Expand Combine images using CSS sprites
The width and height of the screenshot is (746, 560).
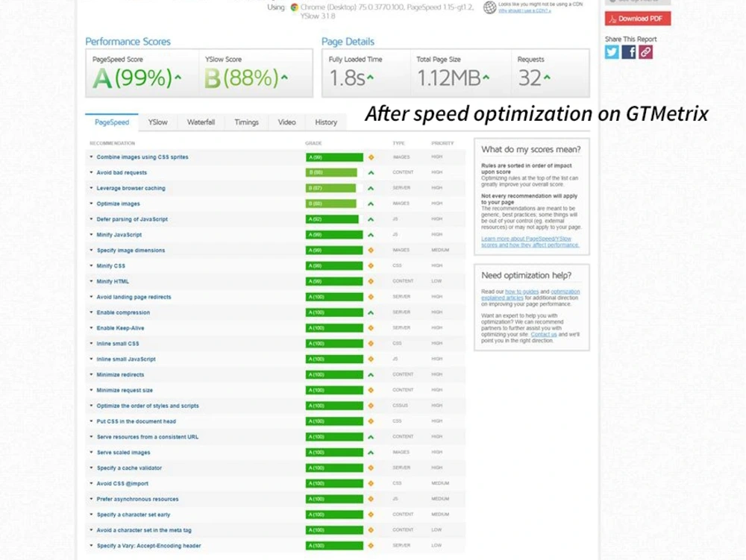click(x=142, y=157)
